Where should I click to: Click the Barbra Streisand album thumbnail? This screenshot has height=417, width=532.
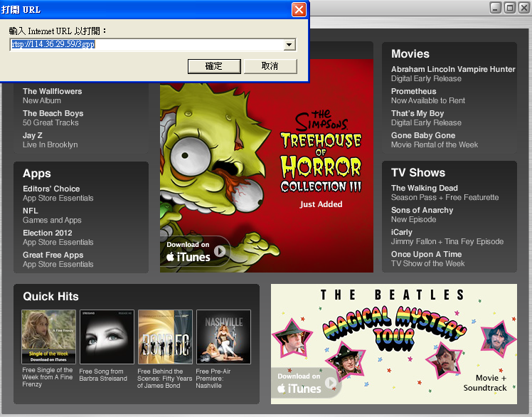pos(107,337)
